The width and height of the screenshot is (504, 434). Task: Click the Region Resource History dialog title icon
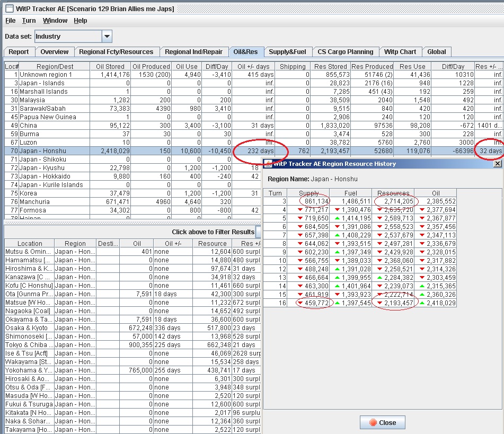click(268, 164)
